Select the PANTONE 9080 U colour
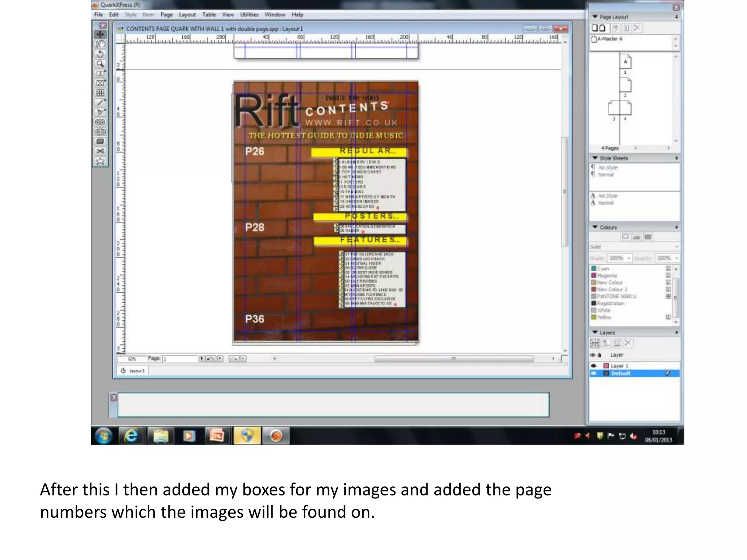747x560 pixels. pos(616,296)
